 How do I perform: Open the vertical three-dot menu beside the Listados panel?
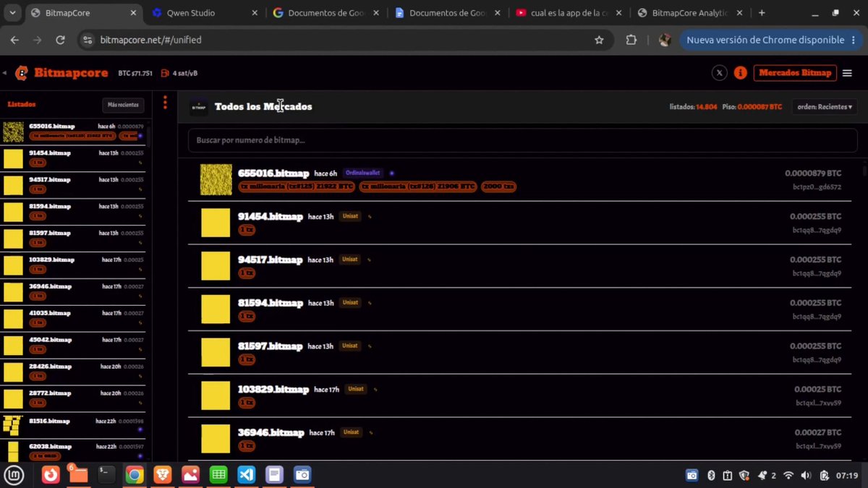[x=165, y=103]
